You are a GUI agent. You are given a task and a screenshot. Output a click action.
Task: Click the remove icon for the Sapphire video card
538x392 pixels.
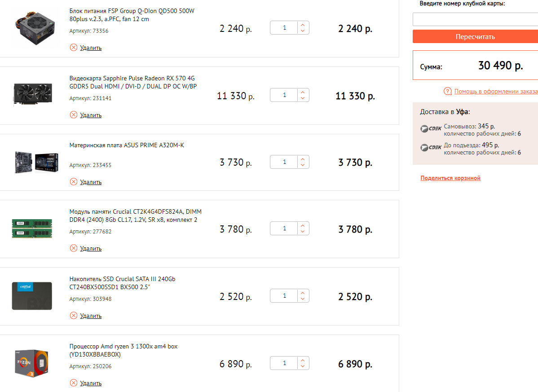(74, 115)
